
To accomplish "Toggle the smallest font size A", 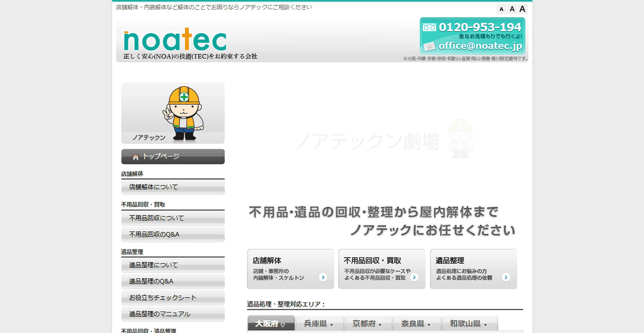I will (x=502, y=9).
